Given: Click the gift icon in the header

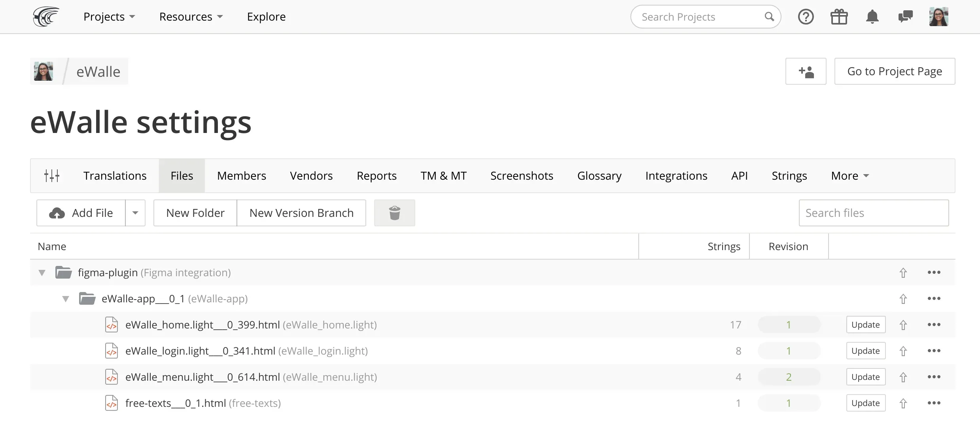Looking at the screenshot, I should coord(839,17).
